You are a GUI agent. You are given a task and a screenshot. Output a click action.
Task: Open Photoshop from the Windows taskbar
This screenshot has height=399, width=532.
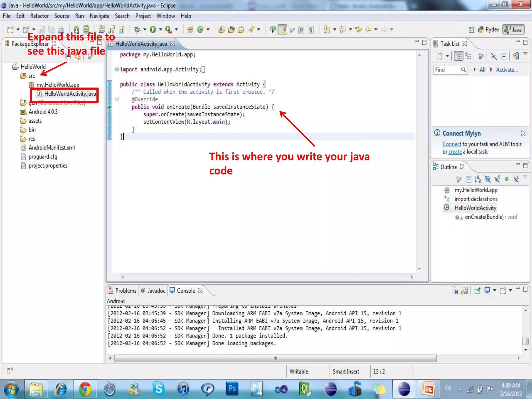pyautogui.click(x=232, y=389)
